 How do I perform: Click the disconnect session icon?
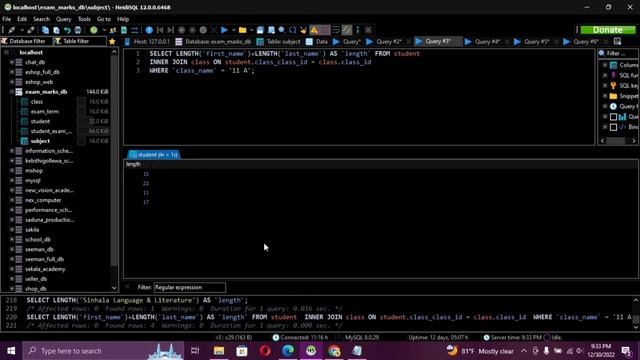pyautogui.click(x=31, y=30)
